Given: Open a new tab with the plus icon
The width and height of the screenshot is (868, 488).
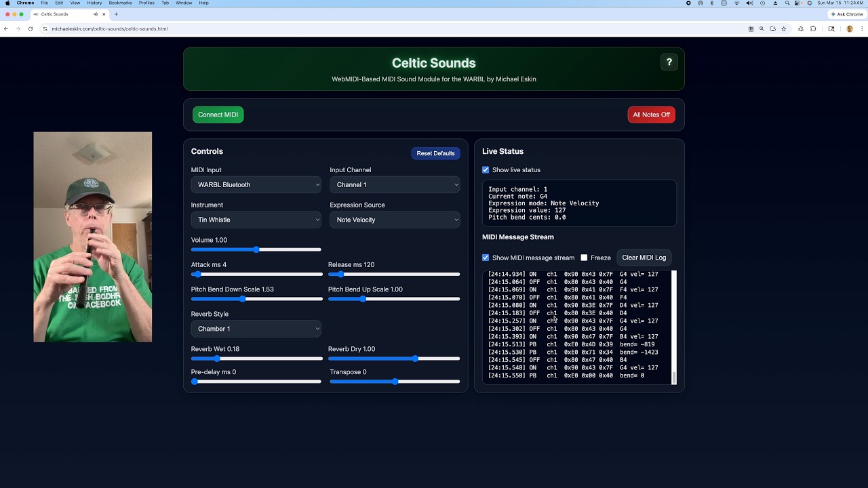Looking at the screenshot, I should click(x=116, y=14).
